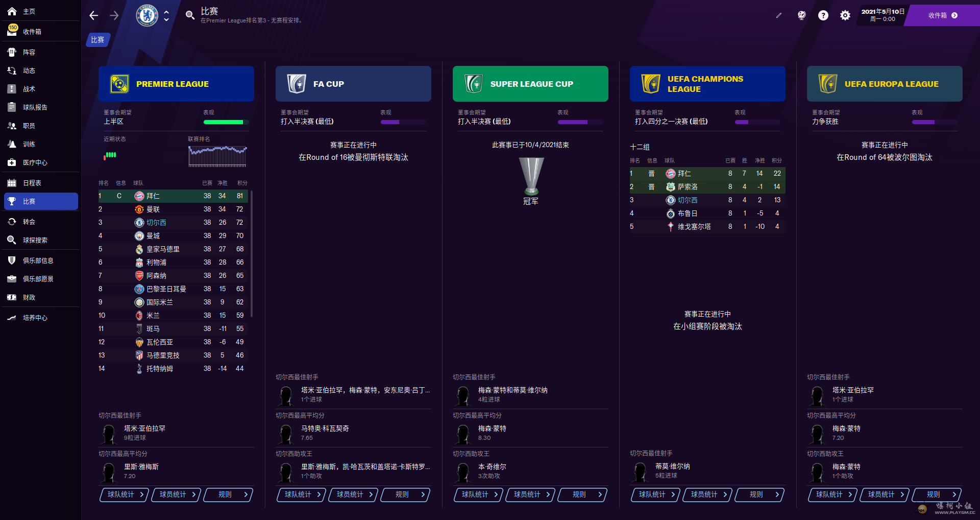Open 动态 dynamics in sidebar
The height and width of the screenshot is (520, 980).
coord(41,70)
